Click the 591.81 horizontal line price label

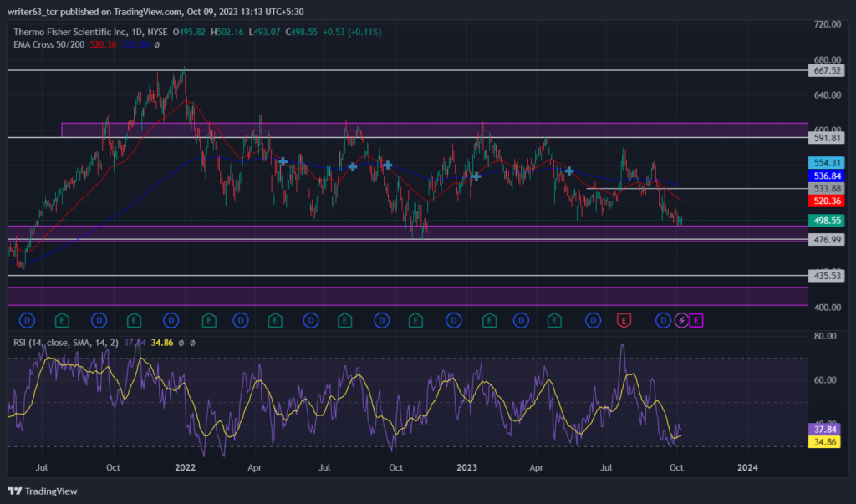pyautogui.click(x=827, y=138)
